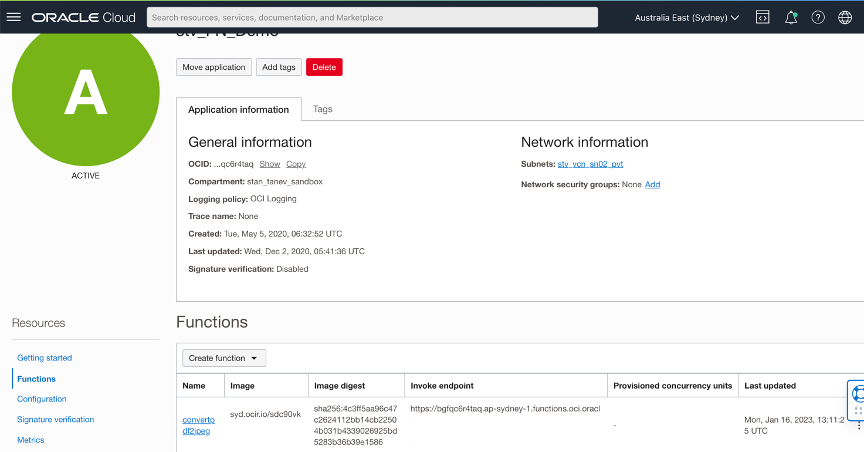Viewport: 864px width, 452px height.
Task: Show the full OCID
Action: pyautogui.click(x=269, y=164)
